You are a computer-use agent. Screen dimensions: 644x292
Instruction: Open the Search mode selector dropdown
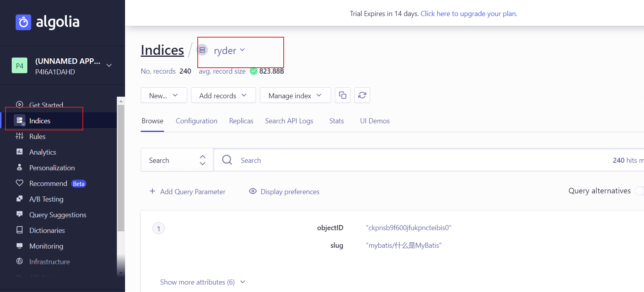[x=177, y=160]
